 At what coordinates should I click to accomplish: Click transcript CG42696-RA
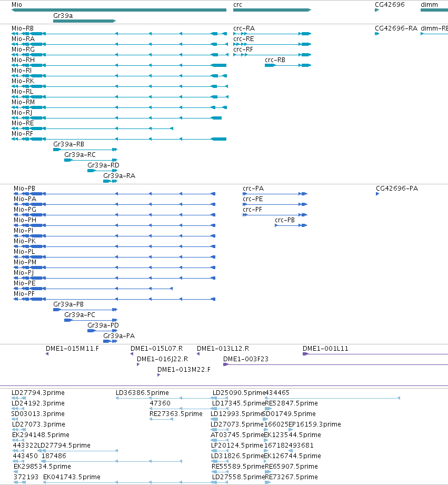(x=396, y=28)
